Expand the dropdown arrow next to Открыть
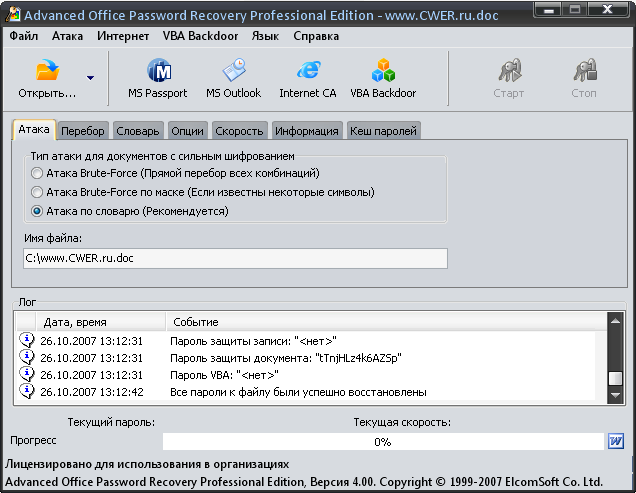The image size is (636, 493). [x=90, y=78]
